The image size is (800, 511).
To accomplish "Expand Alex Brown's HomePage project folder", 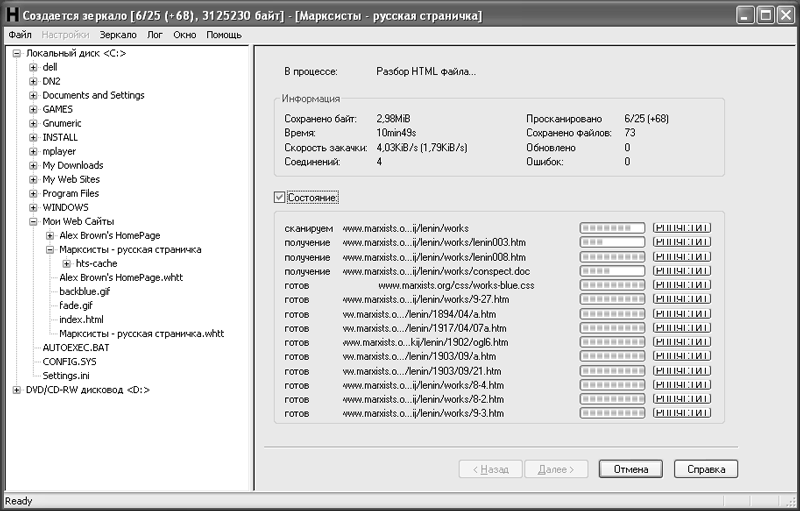I will tap(50, 236).
